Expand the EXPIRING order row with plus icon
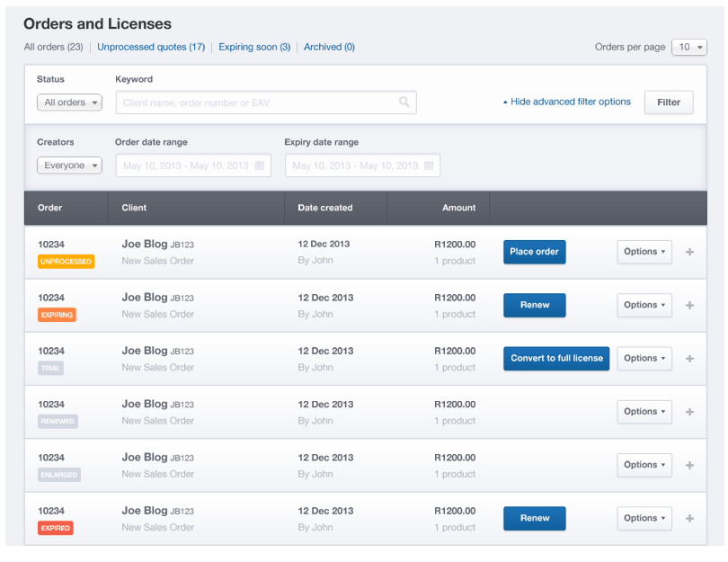This screenshot has width=728, height=562. click(689, 305)
